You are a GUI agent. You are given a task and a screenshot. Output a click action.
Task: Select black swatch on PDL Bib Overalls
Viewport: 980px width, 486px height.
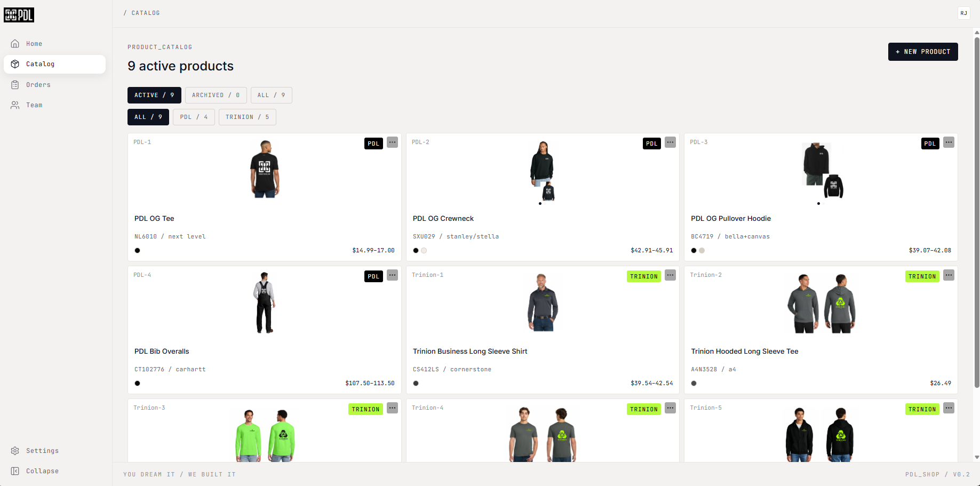tap(138, 383)
